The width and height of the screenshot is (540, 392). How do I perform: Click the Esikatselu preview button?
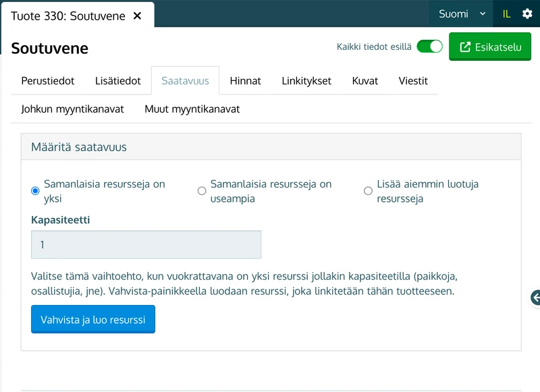click(490, 47)
